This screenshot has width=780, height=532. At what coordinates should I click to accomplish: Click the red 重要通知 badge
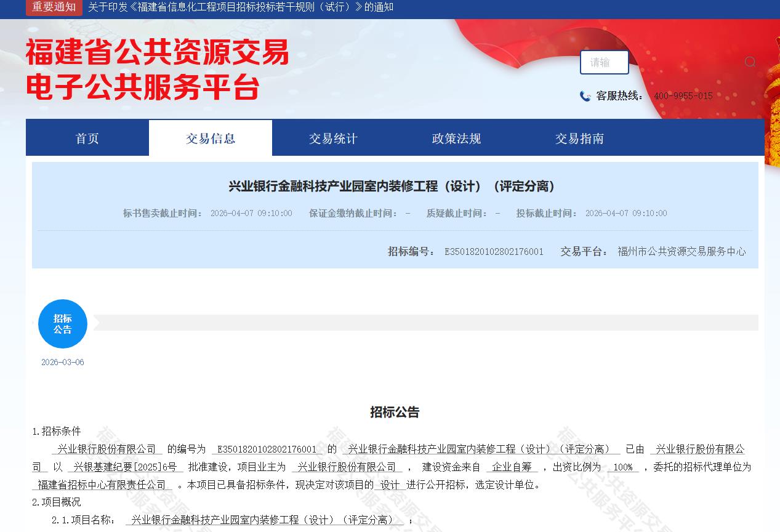[54, 7]
